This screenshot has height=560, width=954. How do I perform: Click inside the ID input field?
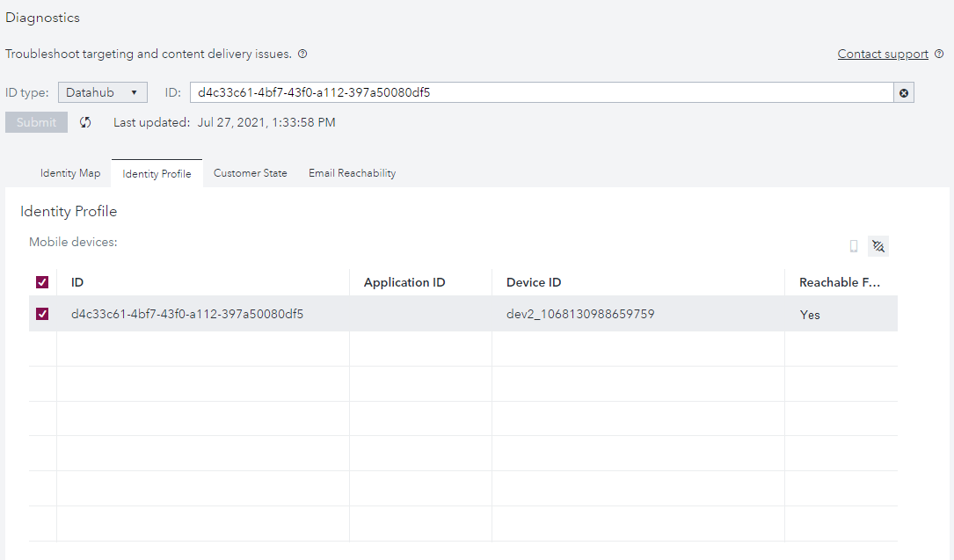coord(528,91)
